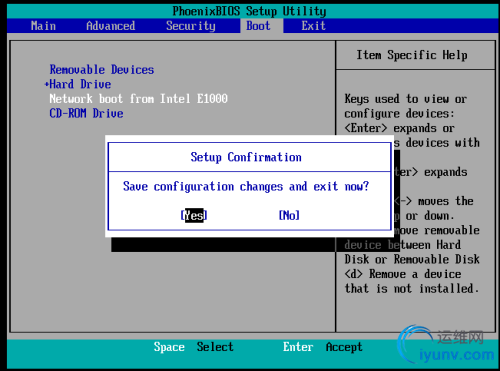This screenshot has height=371, width=500.
Task: Confirm with the Yes button
Action: click(x=194, y=215)
